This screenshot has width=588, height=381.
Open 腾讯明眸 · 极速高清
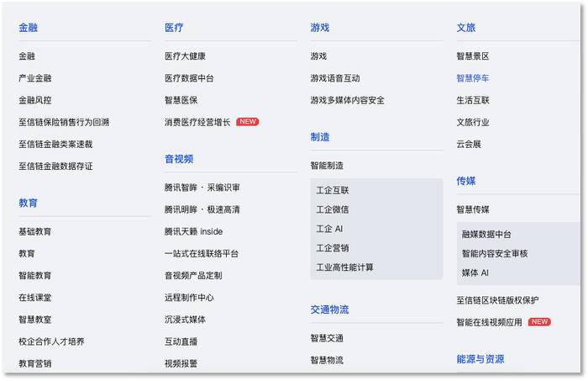click(202, 209)
